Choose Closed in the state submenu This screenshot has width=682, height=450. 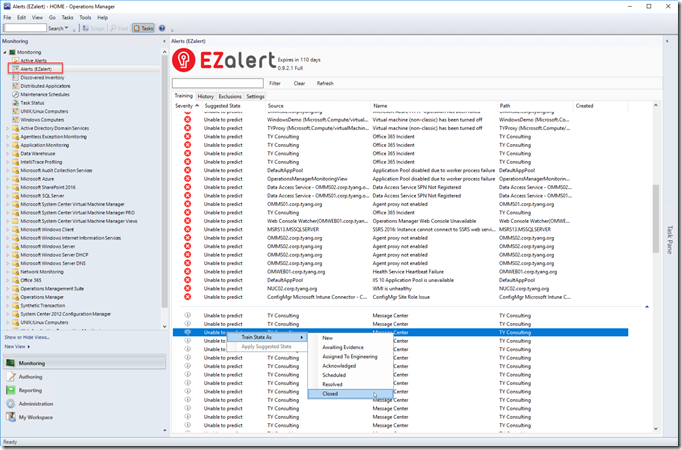pos(351,394)
